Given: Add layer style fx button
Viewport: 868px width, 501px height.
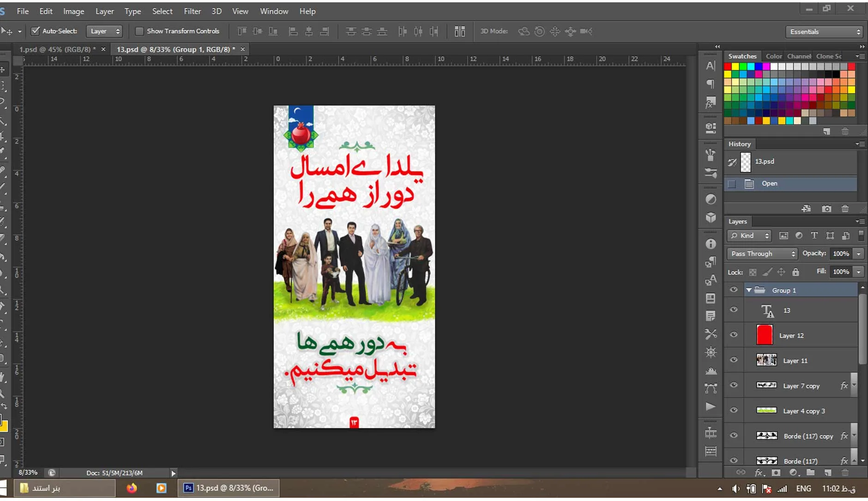Looking at the screenshot, I should click(x=759, y=472).
